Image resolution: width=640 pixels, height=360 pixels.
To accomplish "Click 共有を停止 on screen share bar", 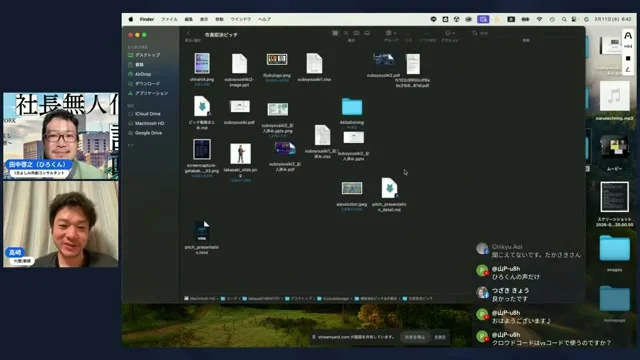I will pos(415,337).
